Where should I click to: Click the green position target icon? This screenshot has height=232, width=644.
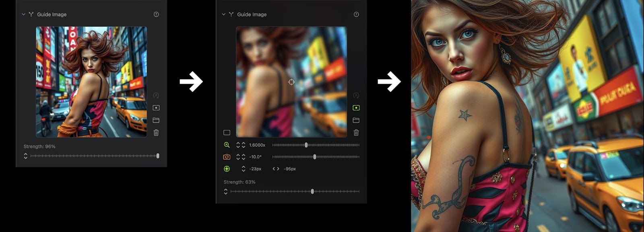tap(227, 169)
